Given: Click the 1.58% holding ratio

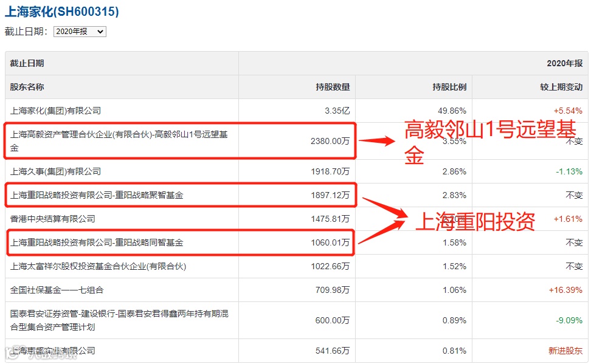Looking at the screenshot, I should tap(454, 242).
